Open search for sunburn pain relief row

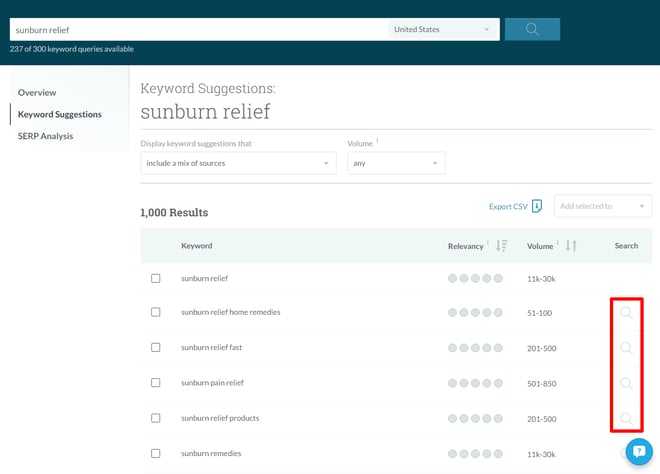coord(626,383)
